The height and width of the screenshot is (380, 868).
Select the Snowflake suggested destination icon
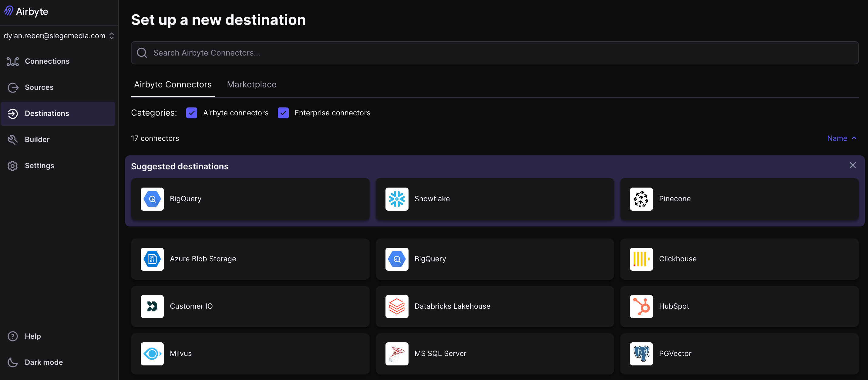[x=397, y=199]
